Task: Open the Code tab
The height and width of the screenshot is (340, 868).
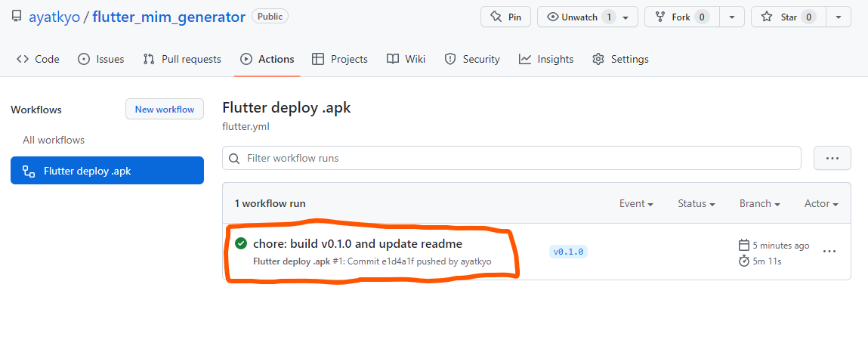Action: [x=38, y=59]
